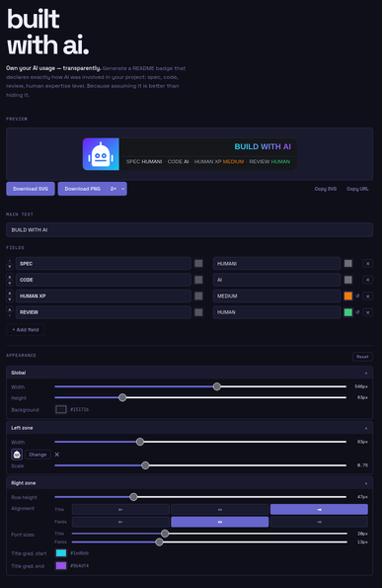Edit the CODE label field

[x=104, y=280]
